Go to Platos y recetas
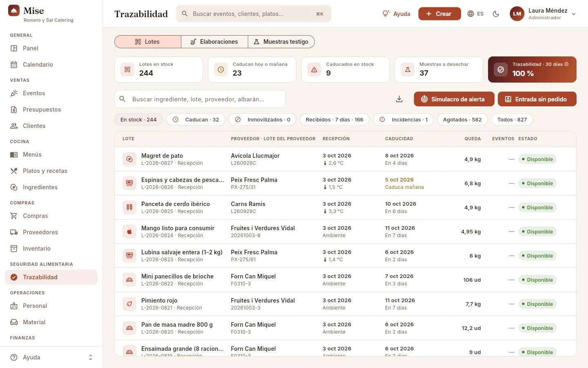This screenshot has width=588, height=368. [51, 171]
